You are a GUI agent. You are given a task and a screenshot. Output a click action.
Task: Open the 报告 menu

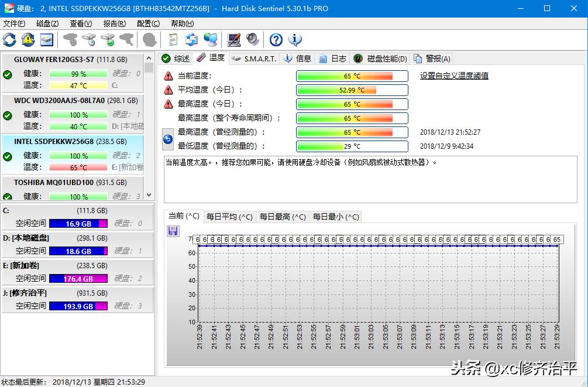(115, 23)
